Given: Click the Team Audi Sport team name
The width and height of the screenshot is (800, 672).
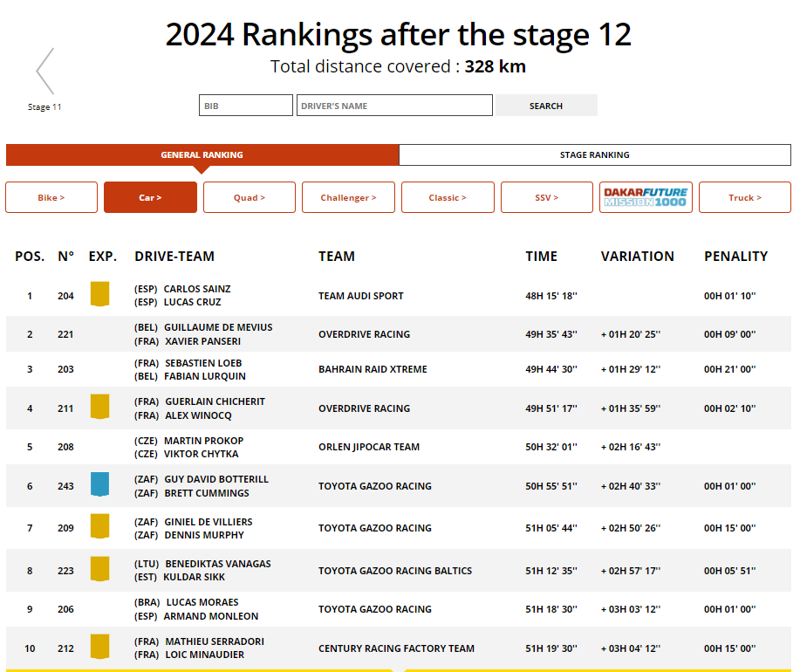Looking at the screenshot, I should click(360, 296).
